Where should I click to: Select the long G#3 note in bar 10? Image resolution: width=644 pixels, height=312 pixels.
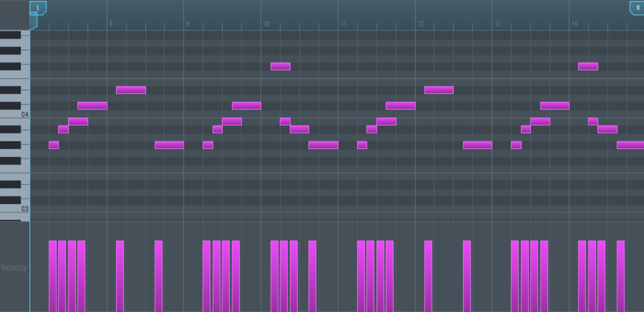pyautogui.click(x=324, y=145)
